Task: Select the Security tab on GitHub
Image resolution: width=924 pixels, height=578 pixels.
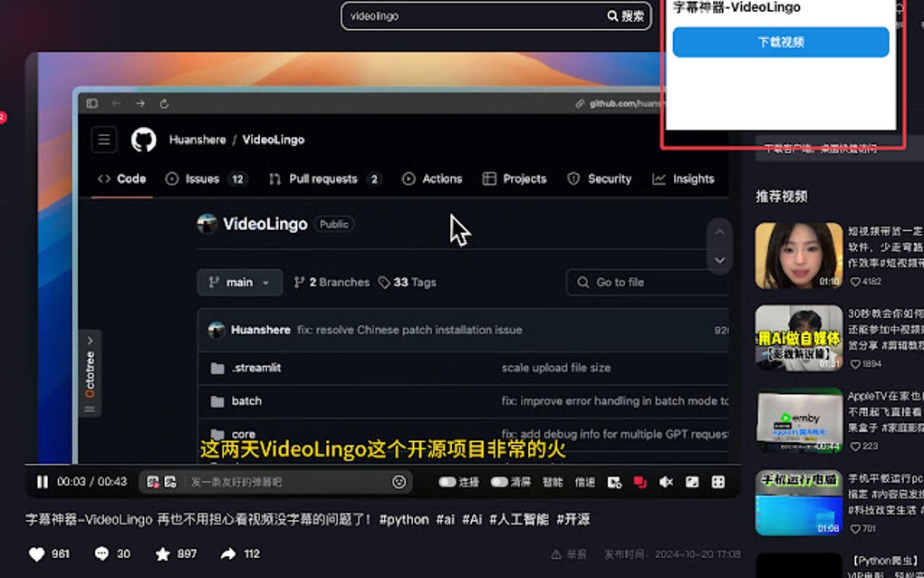Action: (x=600, y=178)
